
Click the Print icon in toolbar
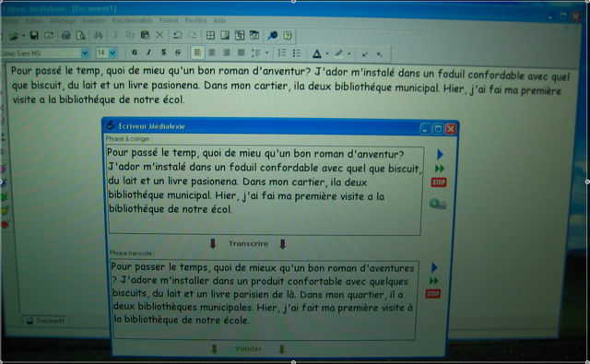pos(66,36)
